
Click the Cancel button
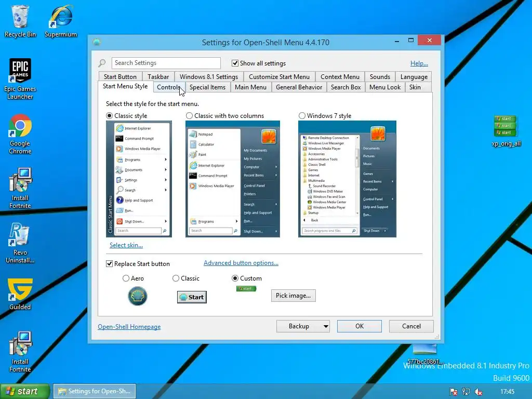[x=411, y=326]
